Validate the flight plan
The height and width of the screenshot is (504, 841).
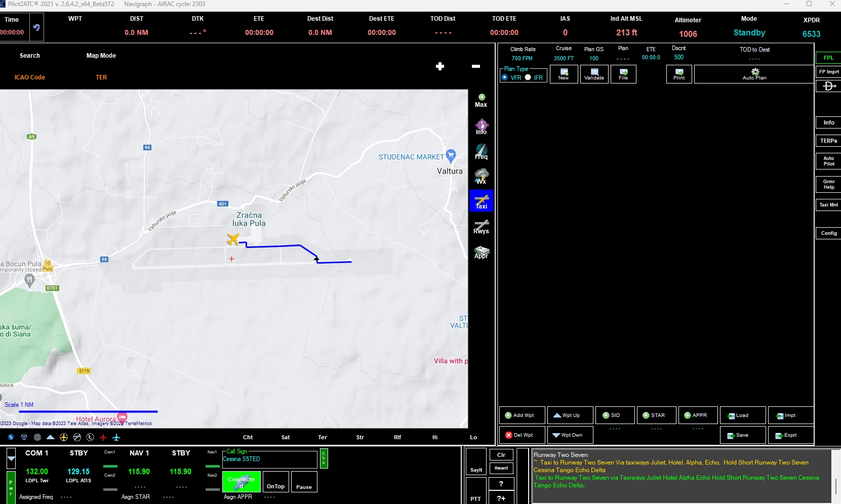tap(594, 74)
